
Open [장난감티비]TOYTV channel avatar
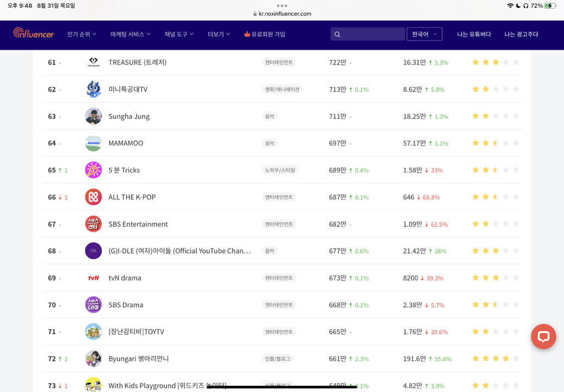pos(93,331)
